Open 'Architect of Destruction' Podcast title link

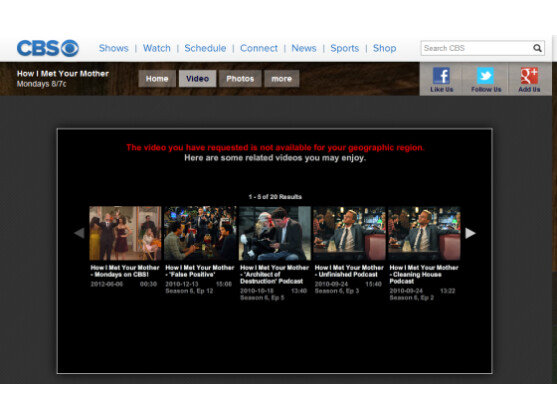(275, 274)
